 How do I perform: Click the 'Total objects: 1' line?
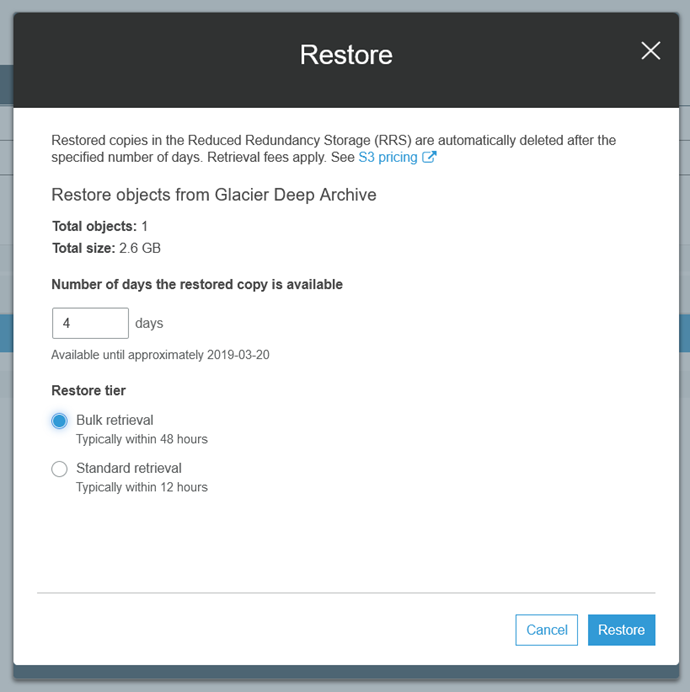point(100,227)
